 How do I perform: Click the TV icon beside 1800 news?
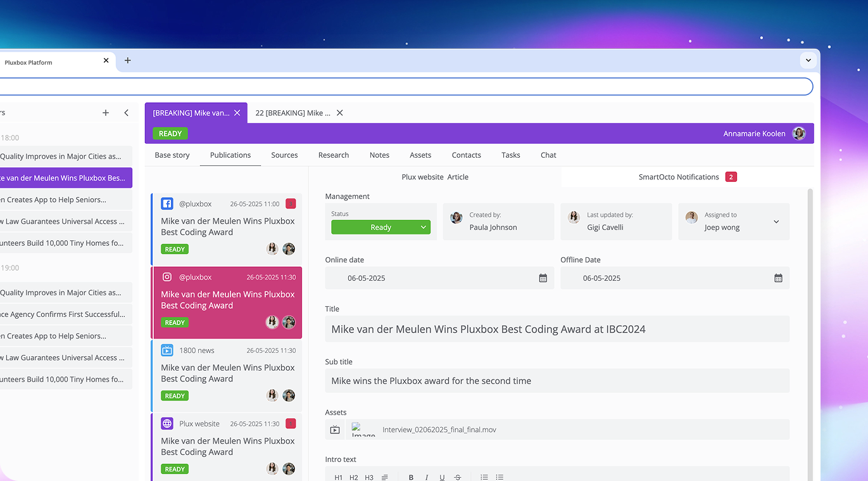(x=167, y=350)
